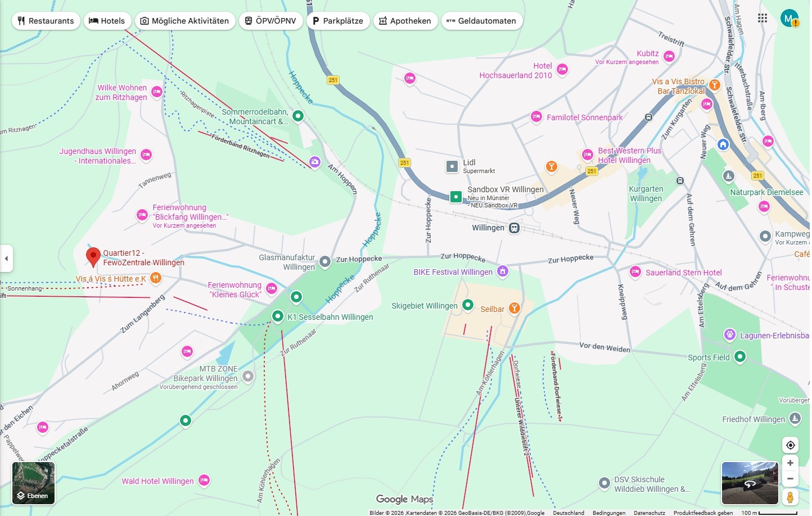Image resolution: width=812 pixels, height=516 pixels.
Task: Select the Parkplätze filter chip
Action: coord(337,21)
